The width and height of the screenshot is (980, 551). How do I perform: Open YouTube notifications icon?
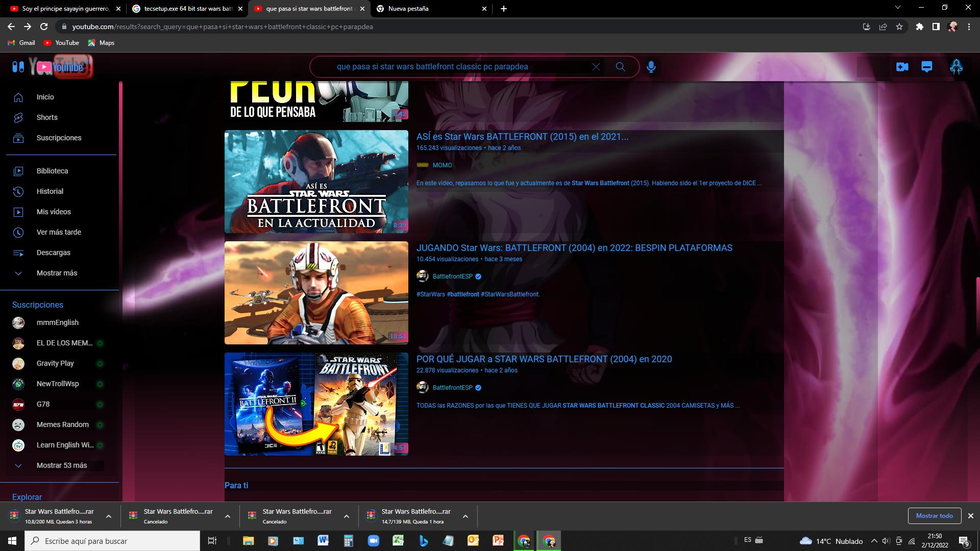[x=927, y=67]
